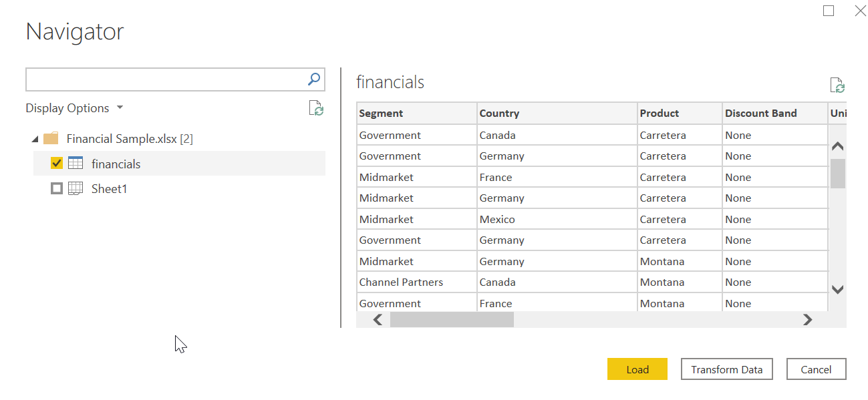
Task: Check the Sheet1 checkbox
Action: pyautogui.click(x=57, y=189)
